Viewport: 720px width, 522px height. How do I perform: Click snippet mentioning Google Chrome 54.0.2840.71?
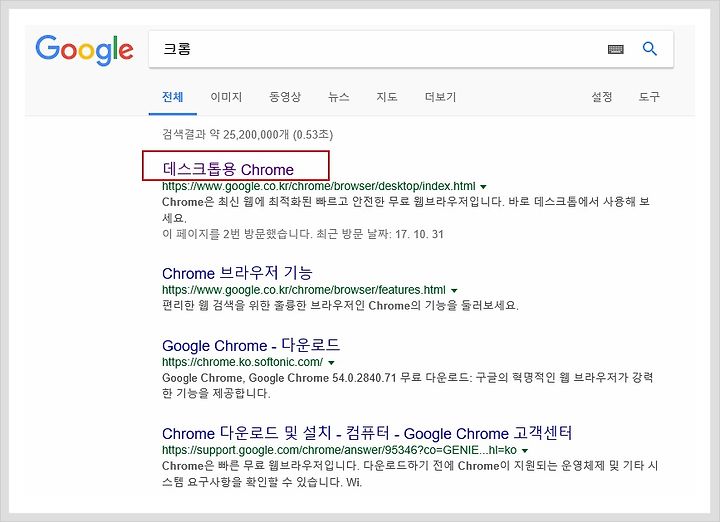pos(408,385)
